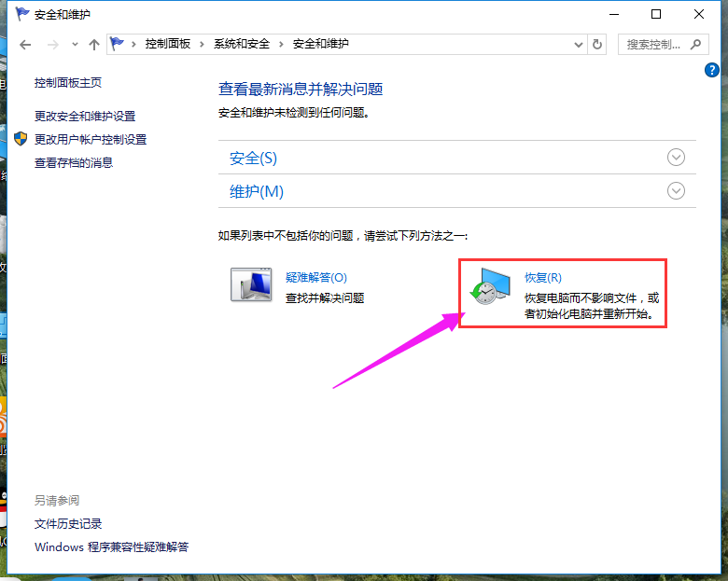
Task: Open recent locations dropdown beside forward arrow
Action: [75, 45]
